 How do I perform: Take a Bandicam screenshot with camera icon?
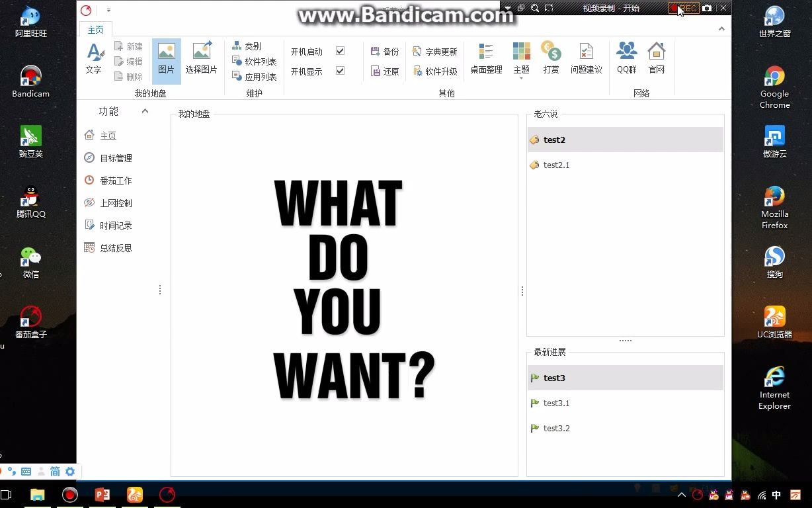tap(707, 8)
